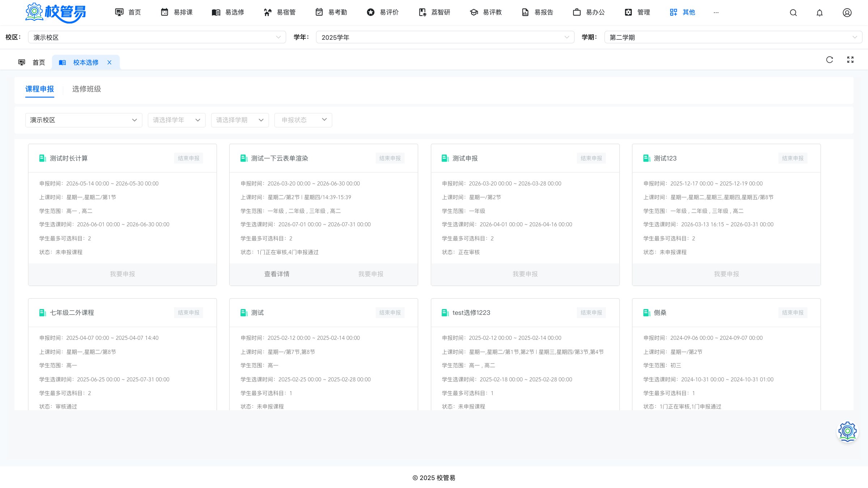Switch to the 选修班级 tab
Screen dimensions: 868x488
click(86, 89)
